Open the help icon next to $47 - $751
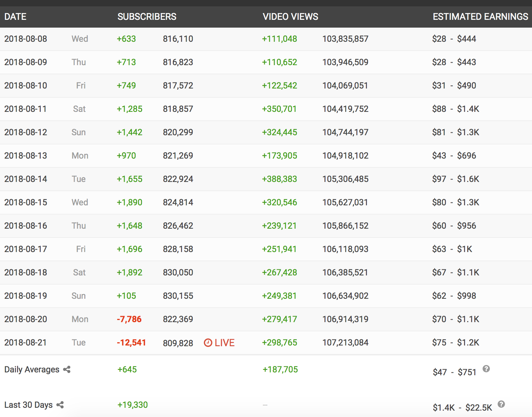Screen dimensions: 532x417 (x=486, y=369)
